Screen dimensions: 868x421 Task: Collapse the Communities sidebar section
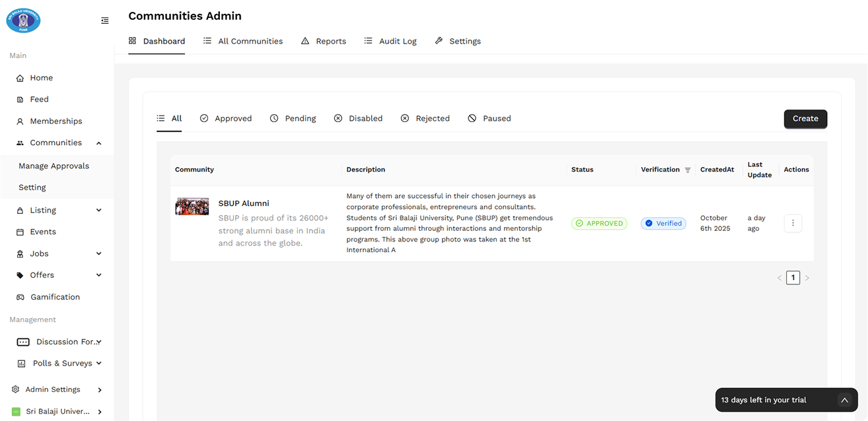(99, 143)
